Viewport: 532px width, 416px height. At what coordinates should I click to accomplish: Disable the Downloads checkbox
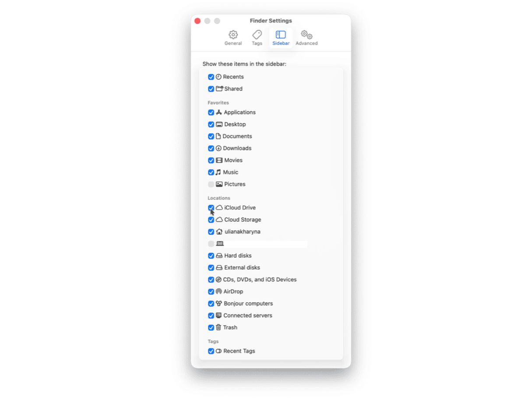pyautogui.click(x=211, y=148)
